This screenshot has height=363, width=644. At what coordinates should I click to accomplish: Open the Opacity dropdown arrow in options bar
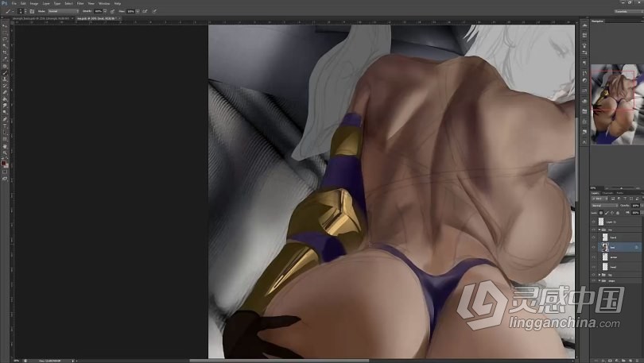click(105, 11)
